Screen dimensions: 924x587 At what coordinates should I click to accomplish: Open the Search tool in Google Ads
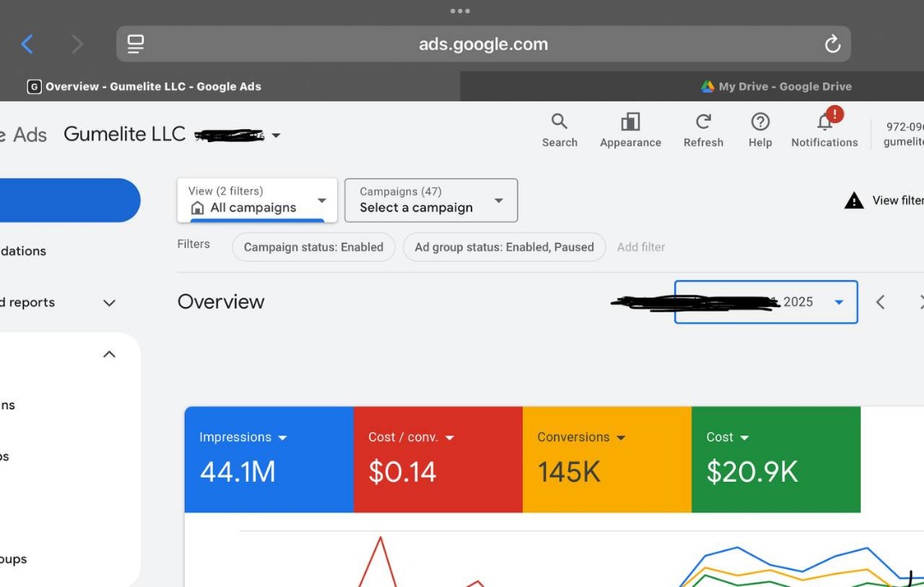click(x=560, y=131)
